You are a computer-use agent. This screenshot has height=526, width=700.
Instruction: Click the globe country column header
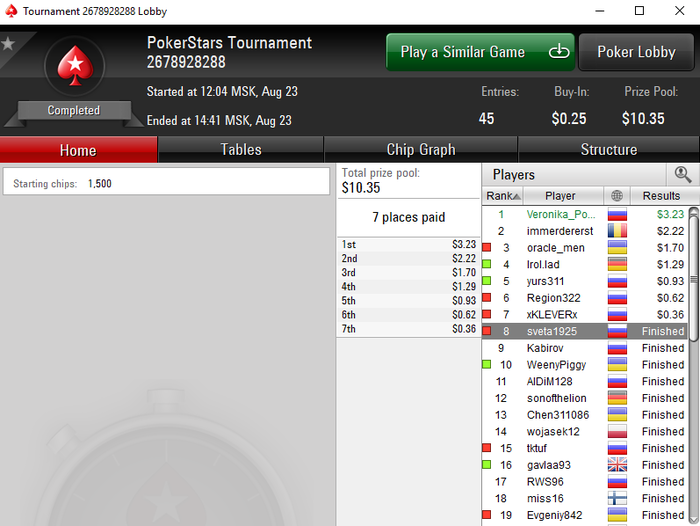pyautogui.click(x=617, y=196)
